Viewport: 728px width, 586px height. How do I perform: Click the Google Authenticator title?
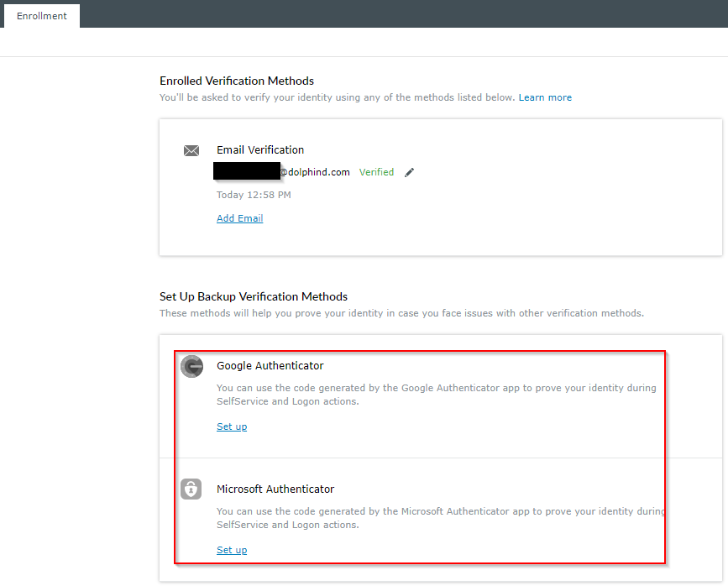270,366
